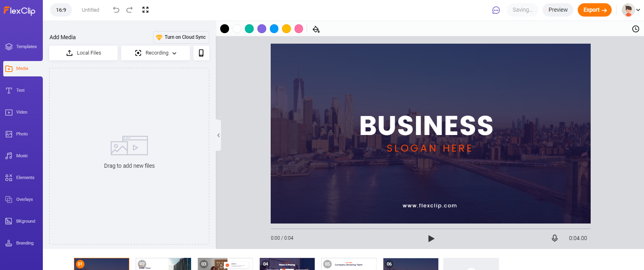Open the Branding sidebar tab
This screenshot has height=270, width=644.
point(21,243)
